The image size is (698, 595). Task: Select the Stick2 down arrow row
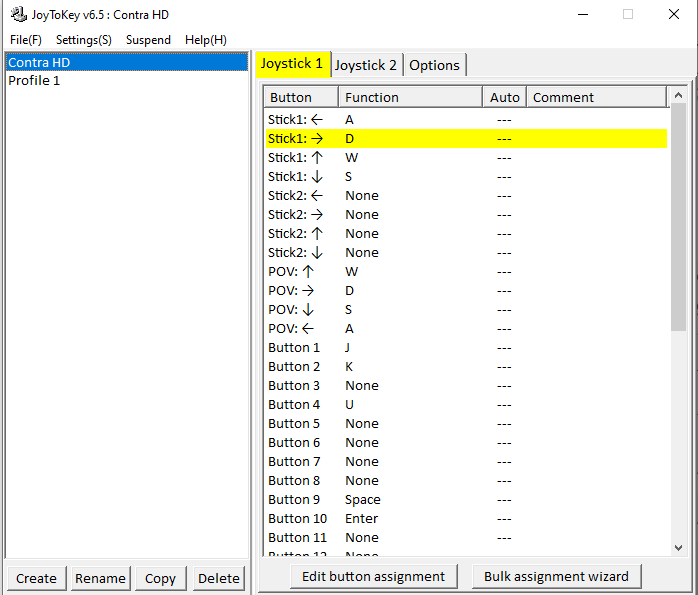(466, 252)
